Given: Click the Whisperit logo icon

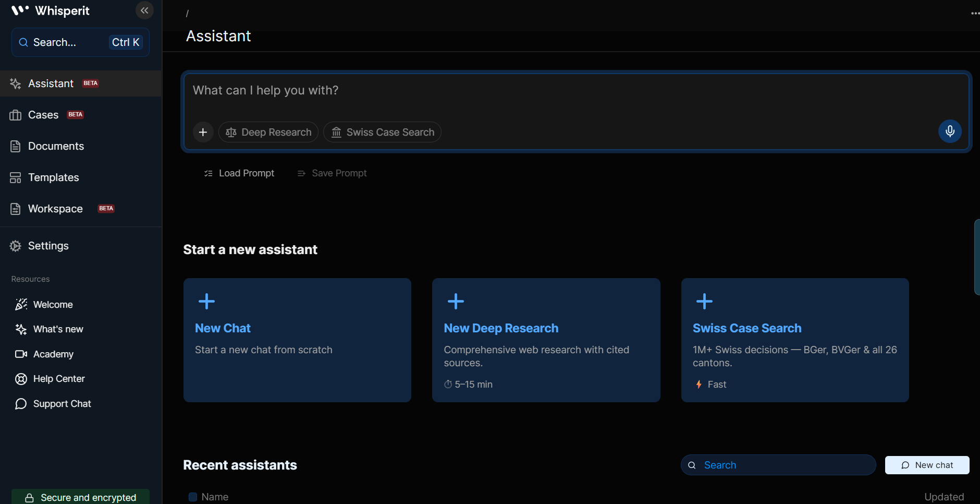Looking at the screenshot, I should (20, 10).
